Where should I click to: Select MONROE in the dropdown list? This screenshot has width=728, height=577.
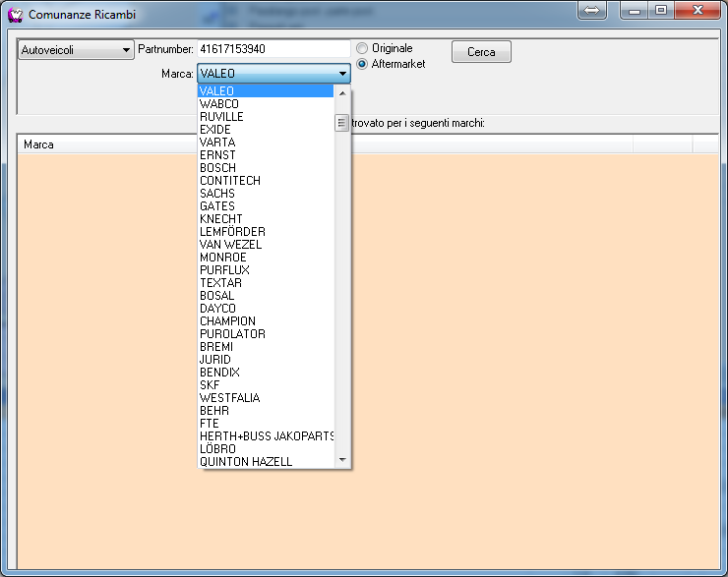click(223, 258)
